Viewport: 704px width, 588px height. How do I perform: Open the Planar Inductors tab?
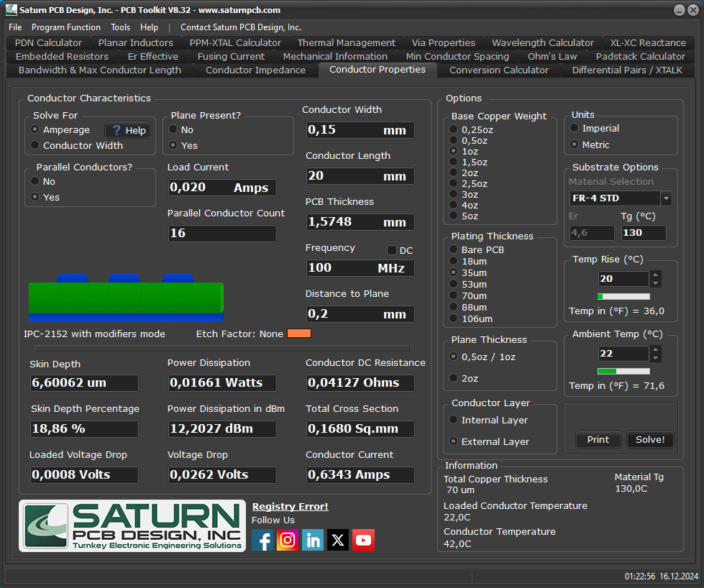click(136, 42)
